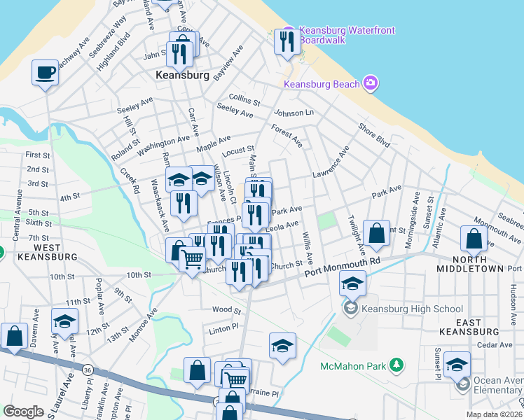Click the Keansburg Waterfront Boardwalk label

click(347, 35)
